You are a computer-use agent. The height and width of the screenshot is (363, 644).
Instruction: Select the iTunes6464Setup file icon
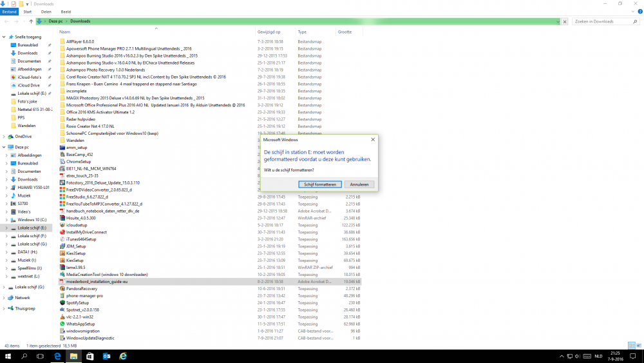[x=62, y=239]
